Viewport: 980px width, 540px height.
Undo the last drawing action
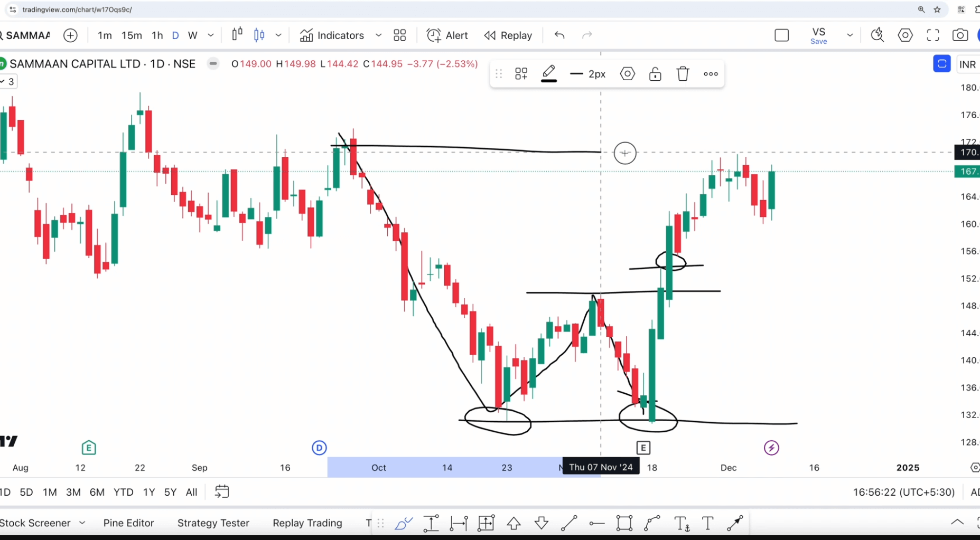(559, 35)
